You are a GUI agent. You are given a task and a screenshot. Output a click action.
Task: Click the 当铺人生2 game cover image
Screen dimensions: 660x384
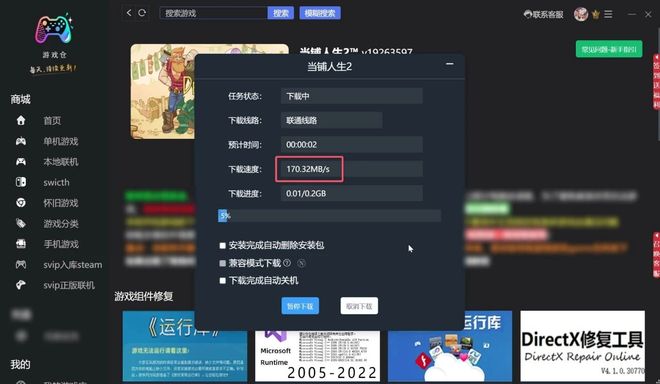(x=162, y=92)
